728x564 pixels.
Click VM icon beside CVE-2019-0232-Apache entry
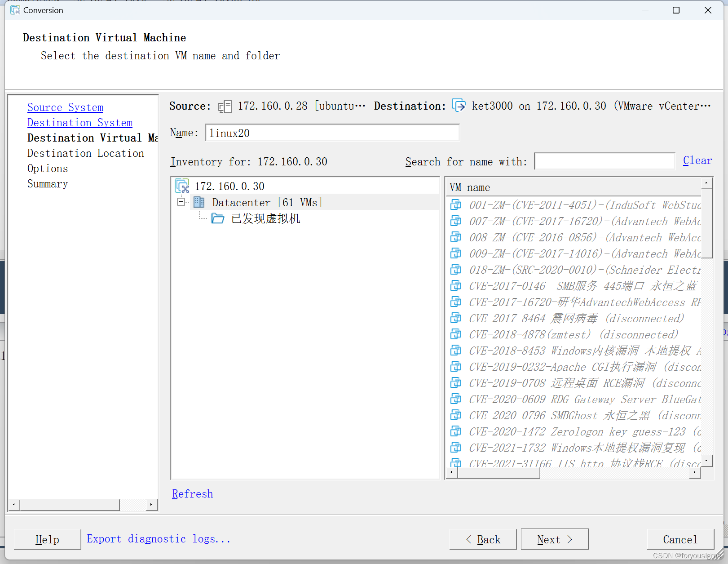(x=456, y=367)
